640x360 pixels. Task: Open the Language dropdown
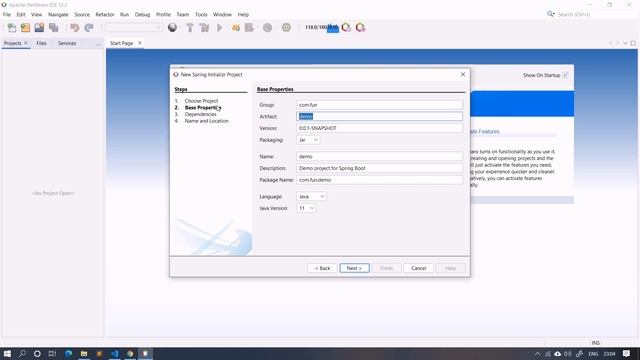click(311, 196)
